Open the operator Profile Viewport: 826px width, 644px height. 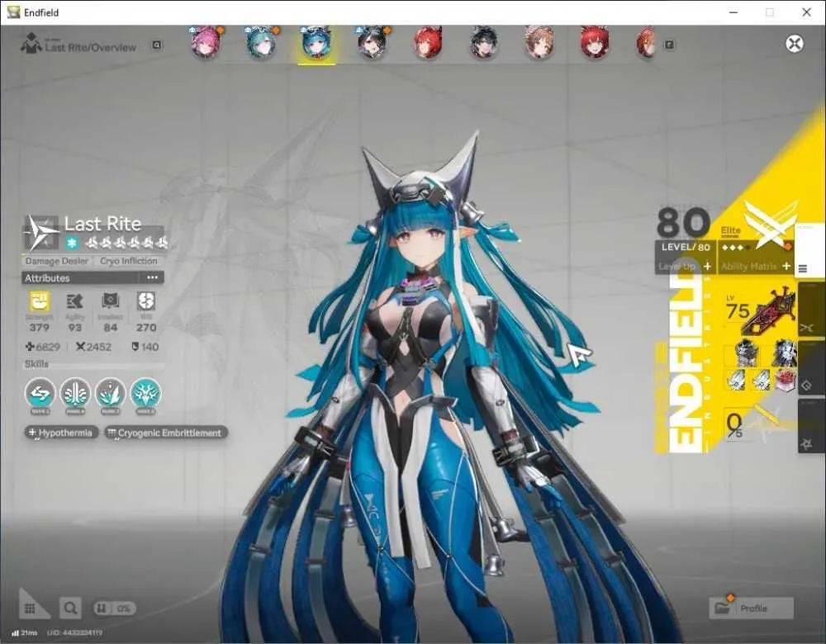coord(751,608)
